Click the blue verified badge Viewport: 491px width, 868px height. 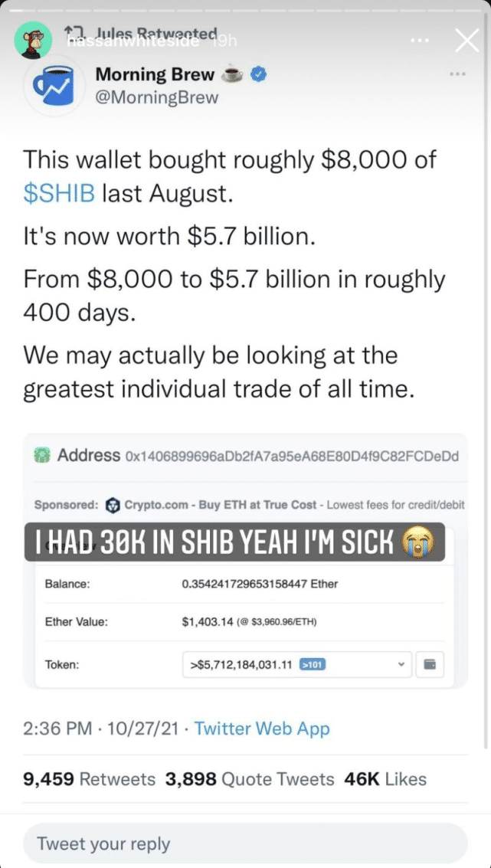pyautogui.click(x=260, y=75)
